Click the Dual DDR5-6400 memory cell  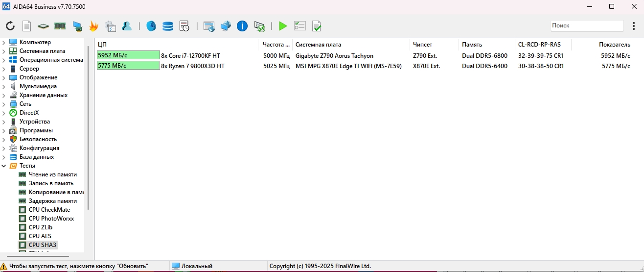tap(484, 66)
